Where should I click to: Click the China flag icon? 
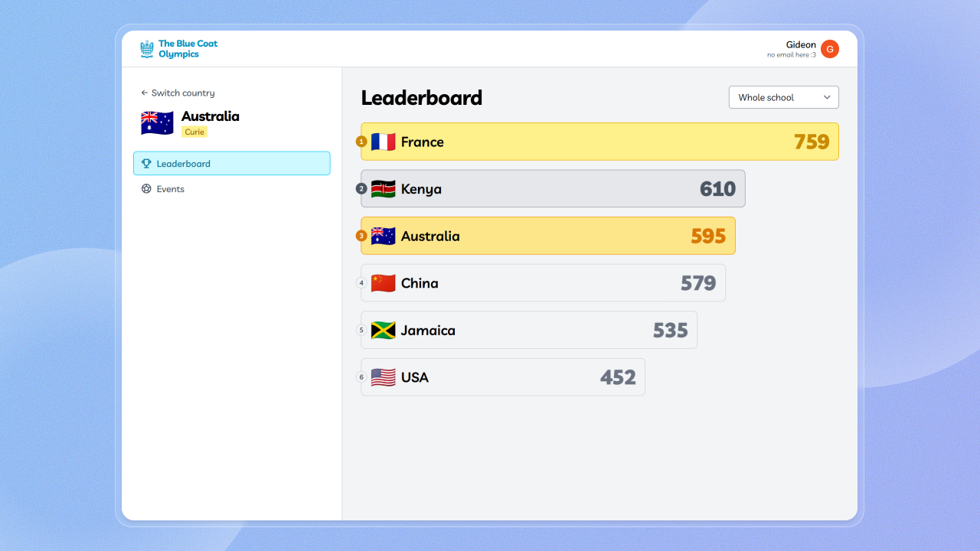(x=383, y=283)
